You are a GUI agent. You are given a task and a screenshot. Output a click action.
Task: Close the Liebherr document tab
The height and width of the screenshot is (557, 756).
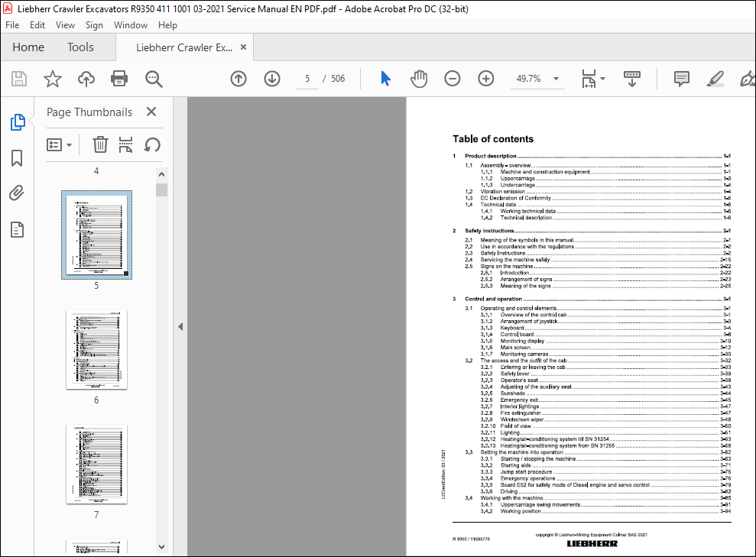tap(244, 47)
